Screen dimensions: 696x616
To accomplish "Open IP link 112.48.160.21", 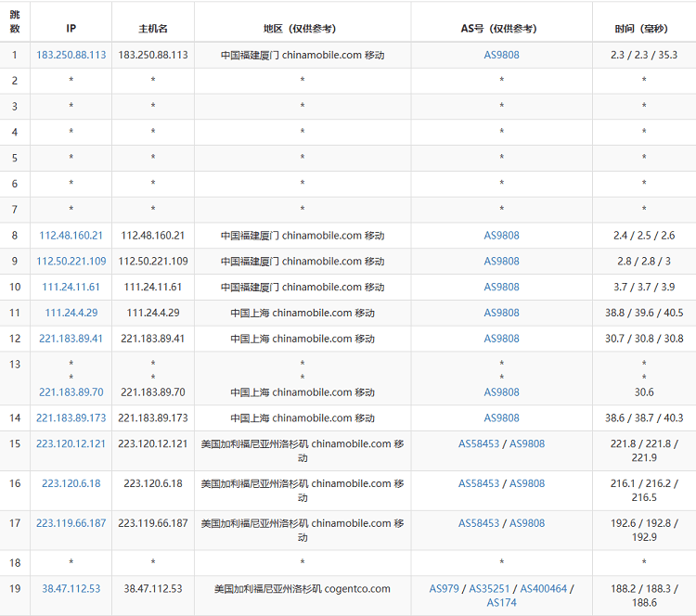I will tap(71, 236).
